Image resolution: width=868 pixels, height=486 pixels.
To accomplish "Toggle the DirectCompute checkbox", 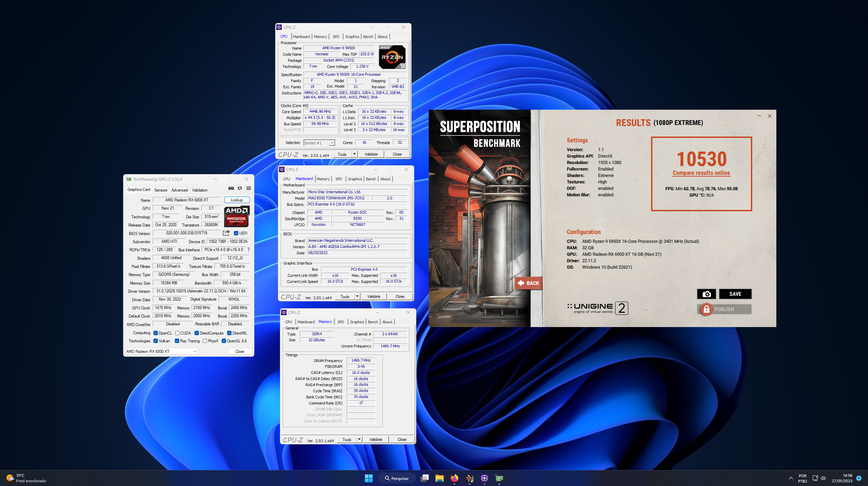I will [197, 333].
